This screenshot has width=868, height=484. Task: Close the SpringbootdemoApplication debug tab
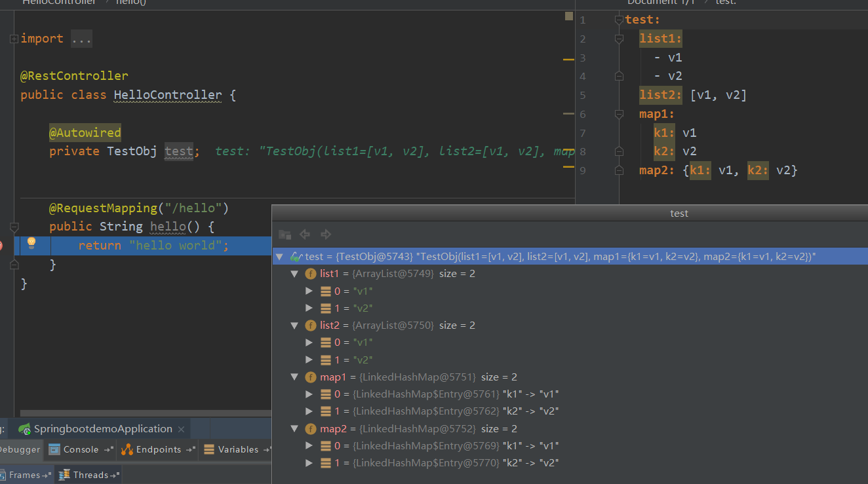tap(182, 430)
